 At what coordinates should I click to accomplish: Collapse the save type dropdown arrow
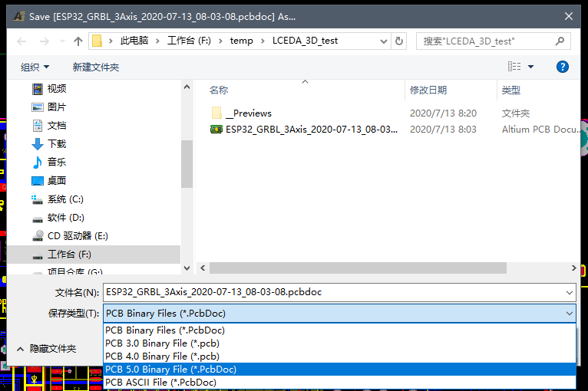[x=570, y=314]
